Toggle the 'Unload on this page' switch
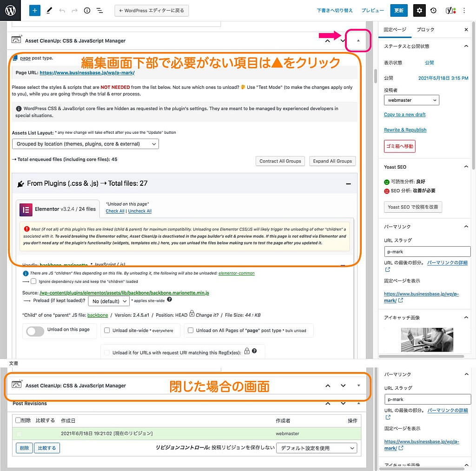The image size is (476, 471). 37,331
